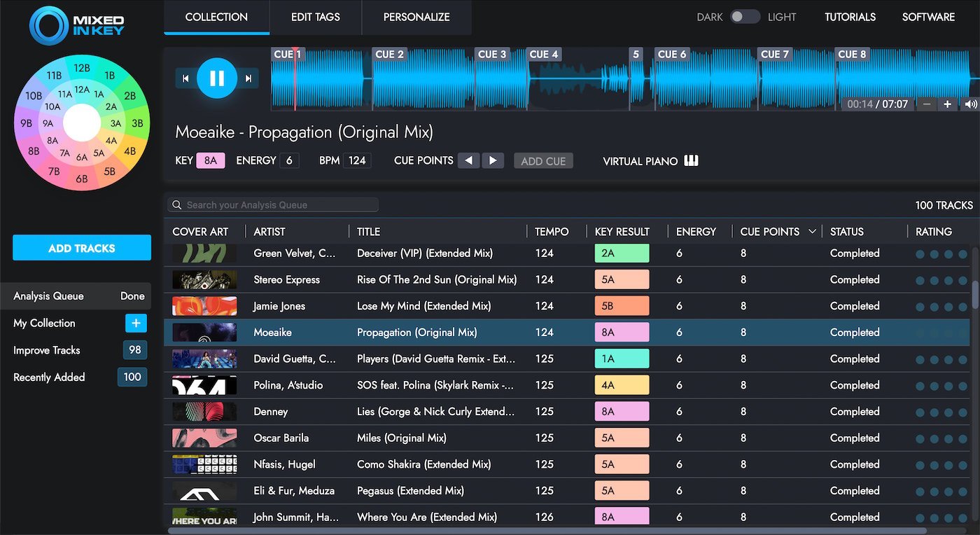Zoom in waveform with plus icon
Screen dimensions: 980x535
(x=947, y=104)
